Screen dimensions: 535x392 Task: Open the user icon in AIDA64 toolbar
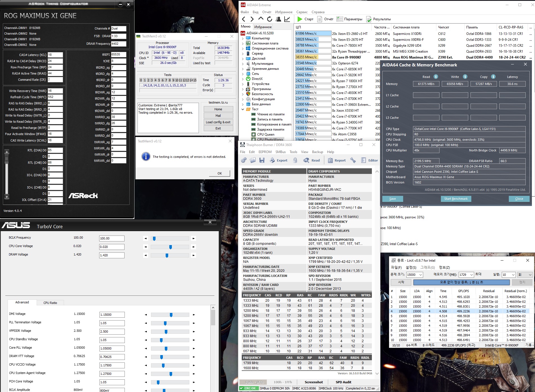[278, 19]
